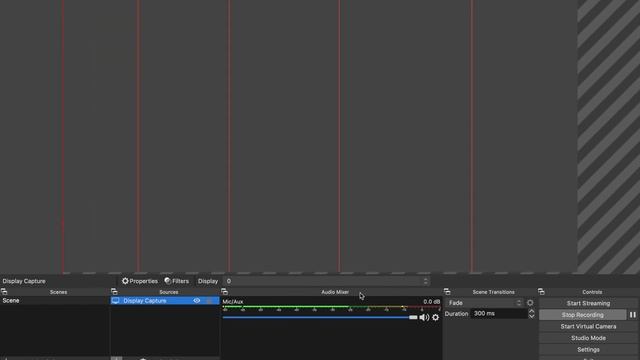The image size is (640, 360).
Task: Pop out the Sources dock
Action: (x=114, y=291)
